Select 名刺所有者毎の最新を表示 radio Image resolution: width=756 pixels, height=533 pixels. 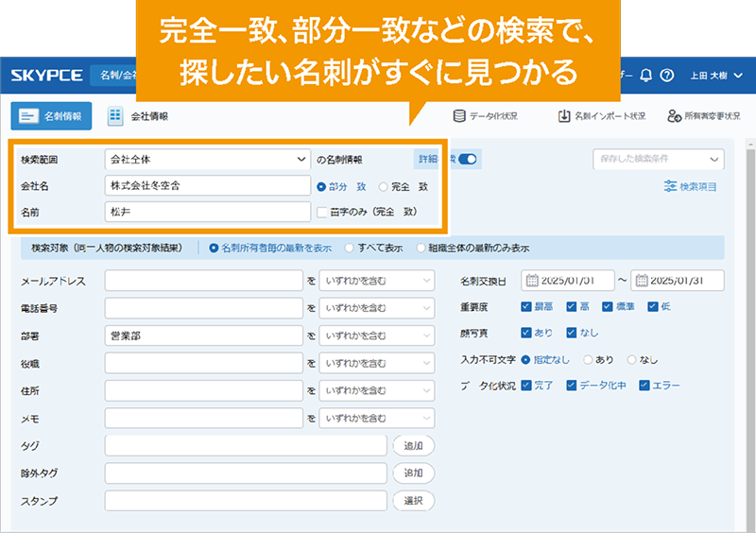click(214, 248)
